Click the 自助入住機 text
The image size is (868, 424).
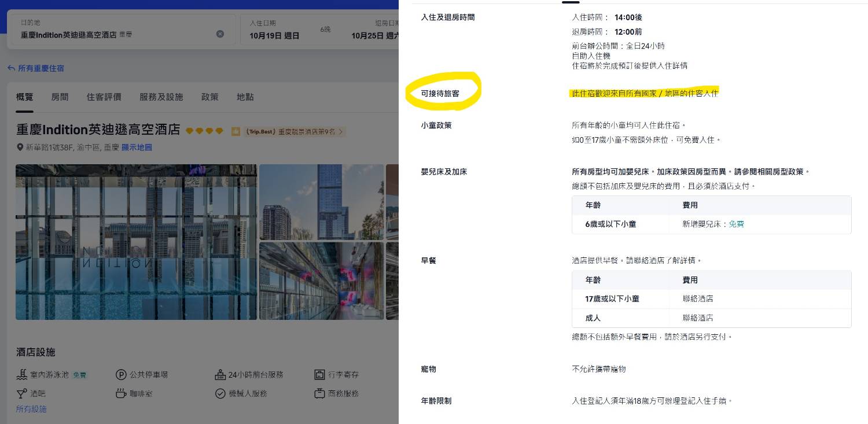click(x=591, y=56)
